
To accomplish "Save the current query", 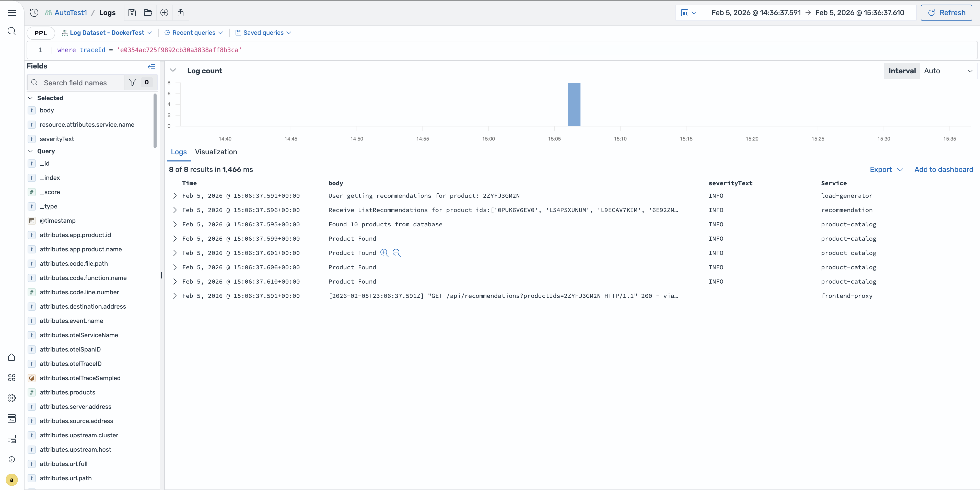I will coord(132,13).
